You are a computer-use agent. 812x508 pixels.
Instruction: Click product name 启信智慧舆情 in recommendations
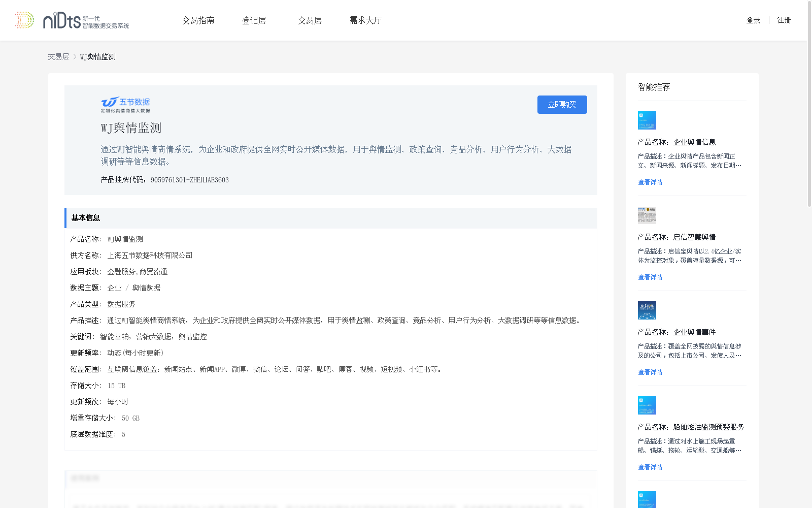[x=694, y=237]
